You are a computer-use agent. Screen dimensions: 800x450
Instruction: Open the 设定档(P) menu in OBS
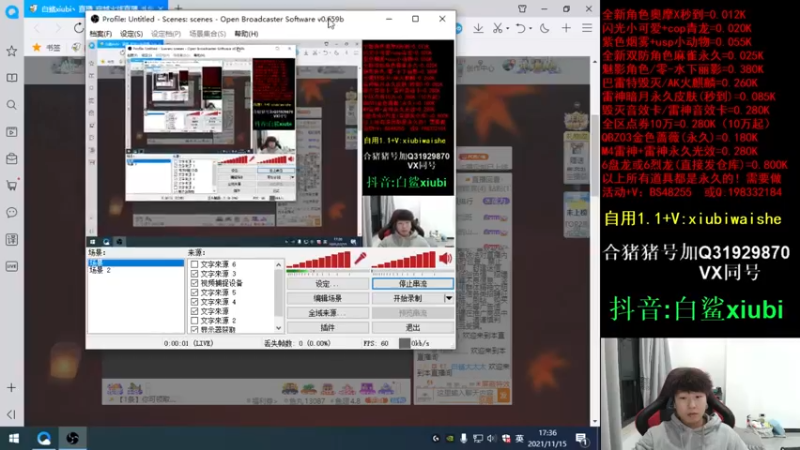pos(166,34)
